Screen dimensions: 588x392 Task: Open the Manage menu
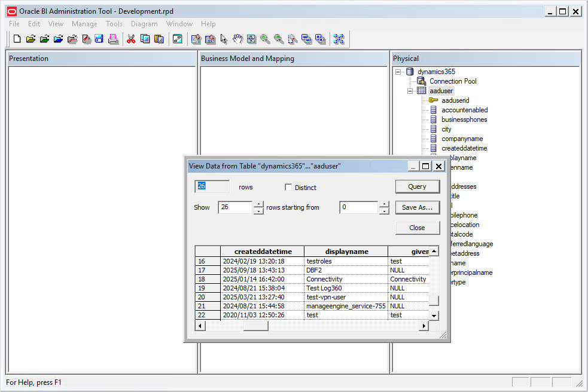[x=84, y=24]
